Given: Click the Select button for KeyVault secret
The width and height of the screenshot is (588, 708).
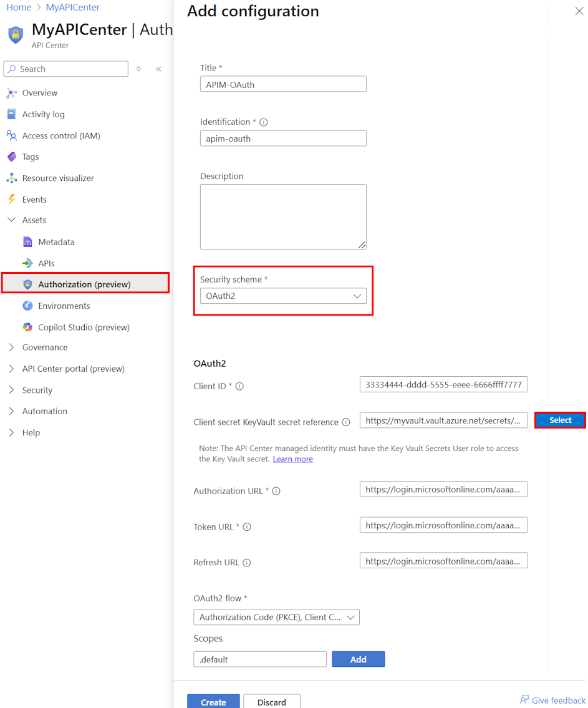Looking at the screenshot, I should click(560, 420).
